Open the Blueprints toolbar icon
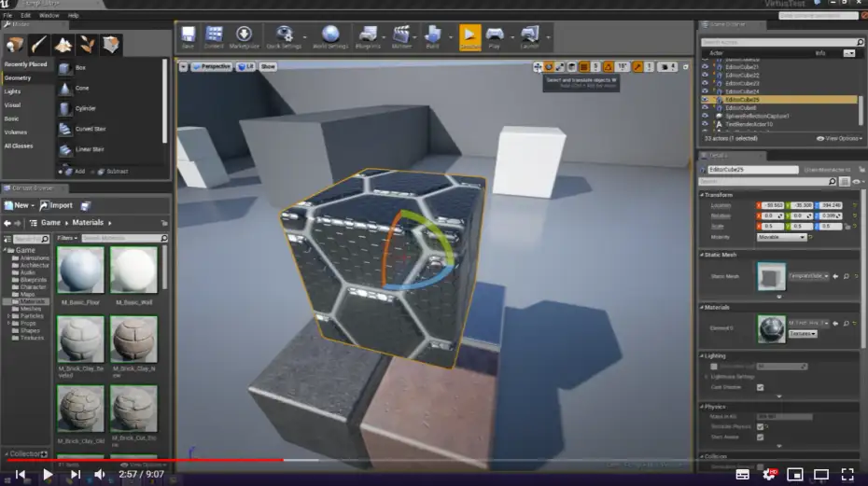Image resolution: width=868 pixels, height=486 pixels. pyautogui.click(x=368, y=37)
